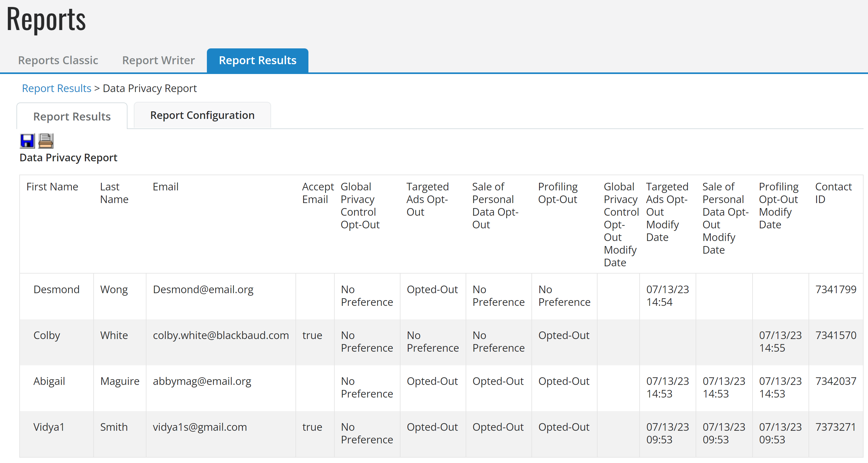Click Global Privacy Control Opt-Out header
Screen dimensions: 868x463
[360, 206]
